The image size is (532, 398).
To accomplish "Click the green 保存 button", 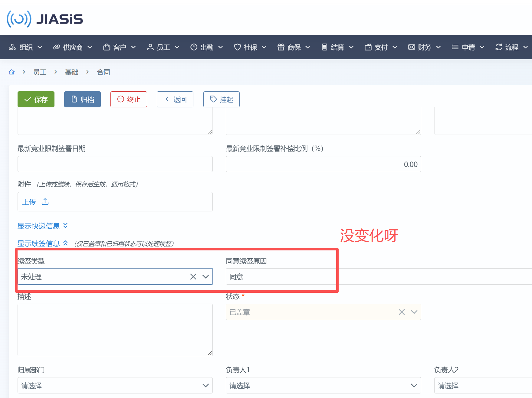I will point(36,99).
